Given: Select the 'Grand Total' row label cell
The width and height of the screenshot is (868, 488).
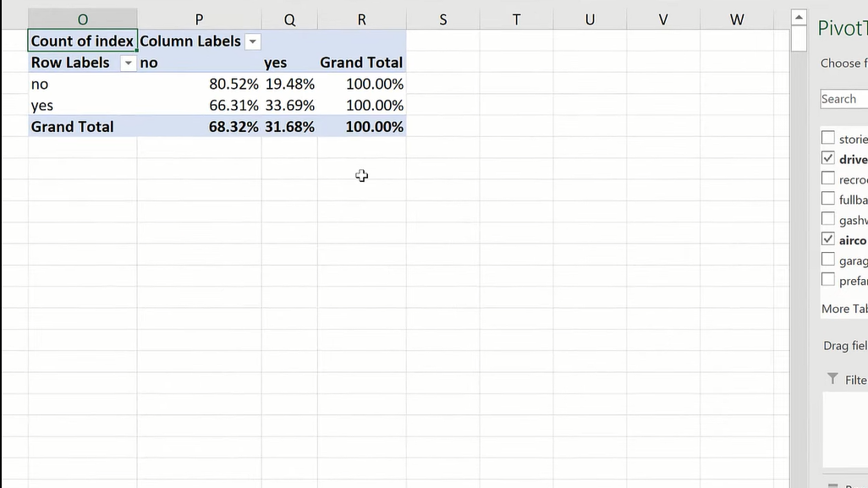Looking at the screenshot, I should pos(82,127).
